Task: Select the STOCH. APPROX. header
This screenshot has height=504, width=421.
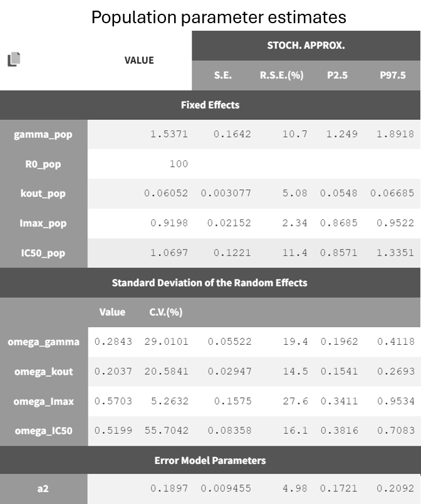Action: [306, 46]
